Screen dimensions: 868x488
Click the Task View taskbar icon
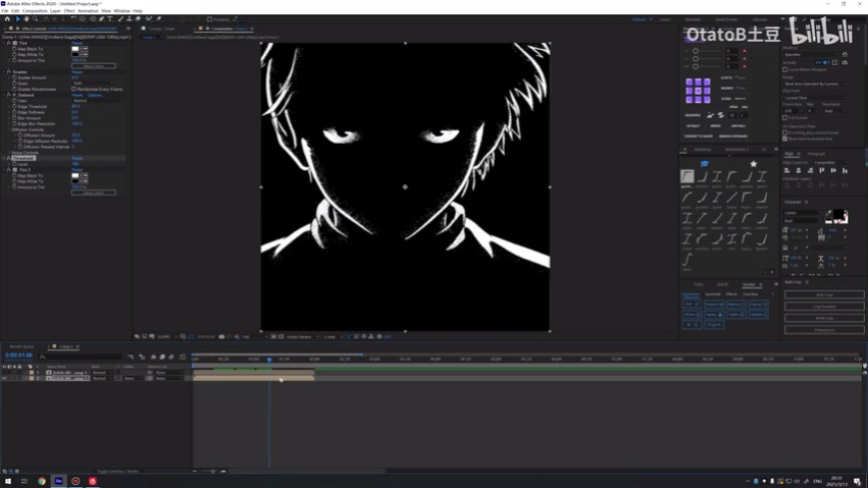coord(24,481)
